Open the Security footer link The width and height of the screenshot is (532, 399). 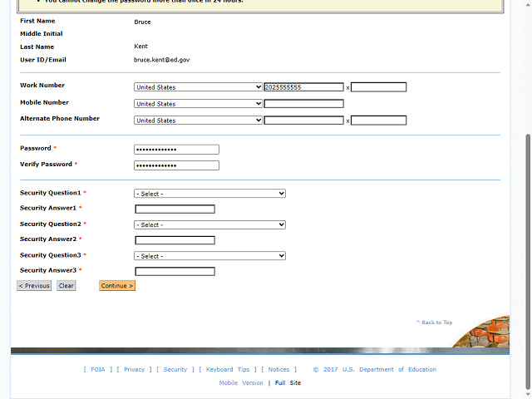pos(175,369)
